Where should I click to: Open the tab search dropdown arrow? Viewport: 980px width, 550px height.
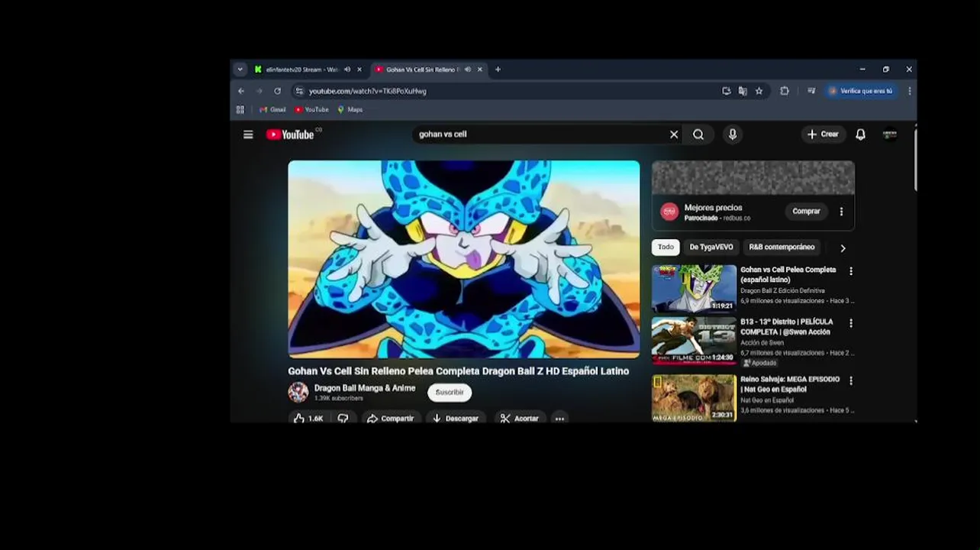240,70
